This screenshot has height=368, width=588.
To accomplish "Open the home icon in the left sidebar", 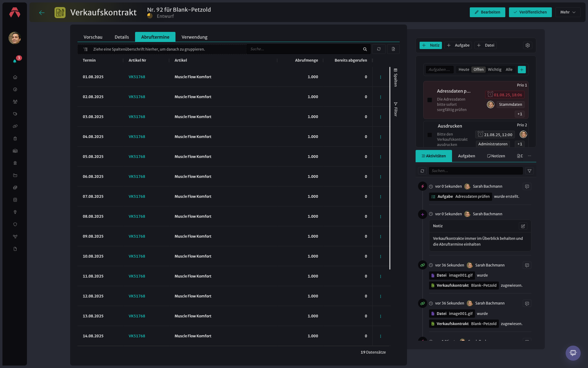I will coord(15,77).
